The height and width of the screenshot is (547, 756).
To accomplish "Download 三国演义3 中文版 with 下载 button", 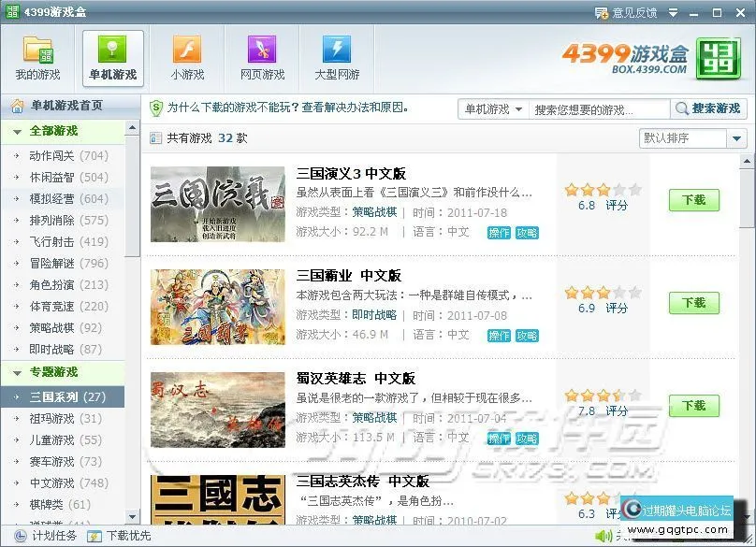I will click(x=693, y=200).
